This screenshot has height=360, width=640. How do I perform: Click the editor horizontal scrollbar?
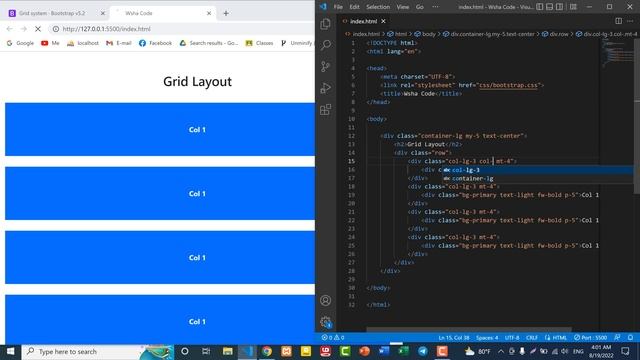tap(469, 329)
